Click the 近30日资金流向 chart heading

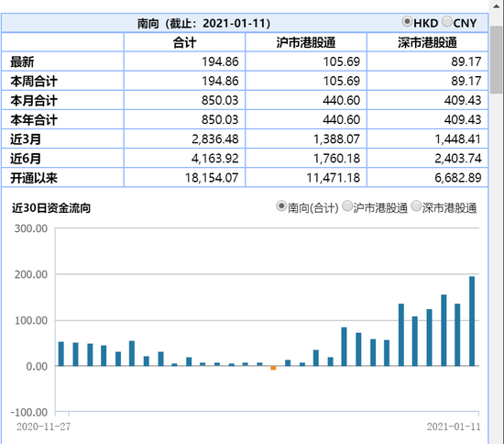[51, 208]
